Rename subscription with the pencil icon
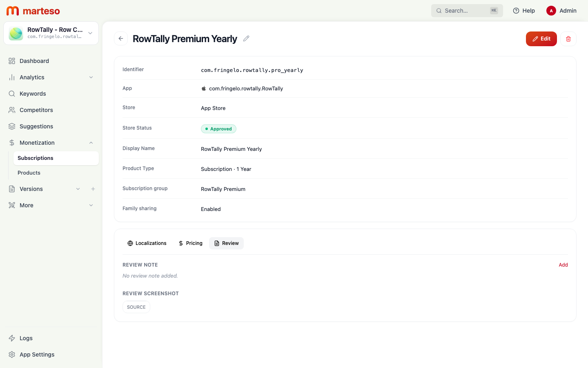Screen dimensions: 588x368 pyautogui.click(x=246, y=38)
